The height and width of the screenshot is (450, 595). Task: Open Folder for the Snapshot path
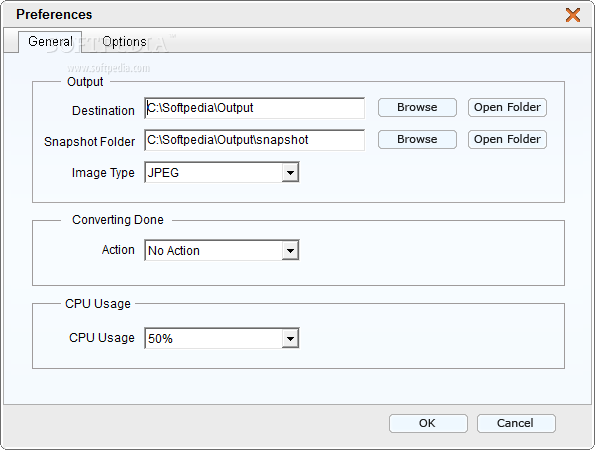507,139
